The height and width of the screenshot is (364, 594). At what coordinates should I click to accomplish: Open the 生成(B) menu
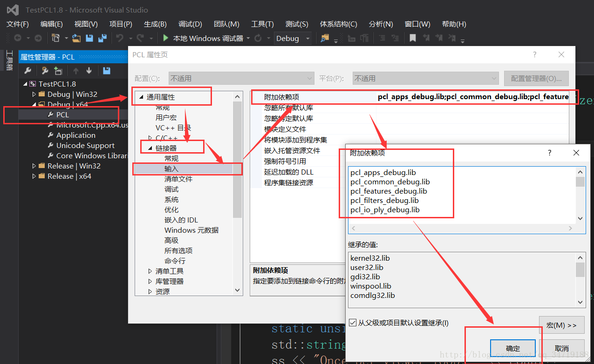pyautogui.click(x=155, y=24)
